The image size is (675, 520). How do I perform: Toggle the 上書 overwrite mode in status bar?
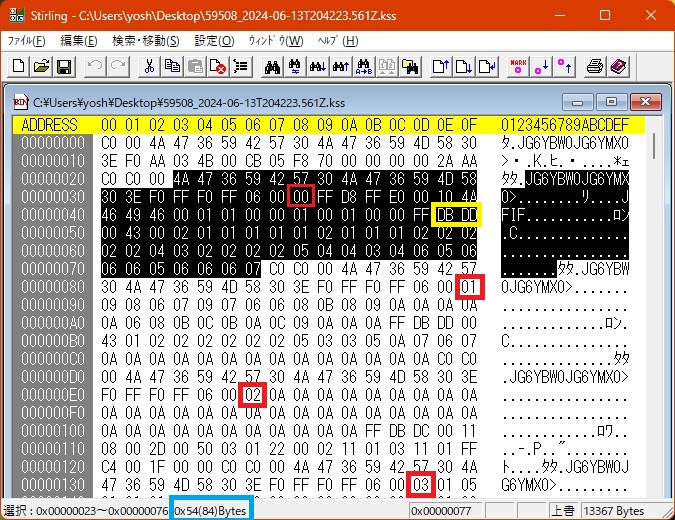coord(563,511)
